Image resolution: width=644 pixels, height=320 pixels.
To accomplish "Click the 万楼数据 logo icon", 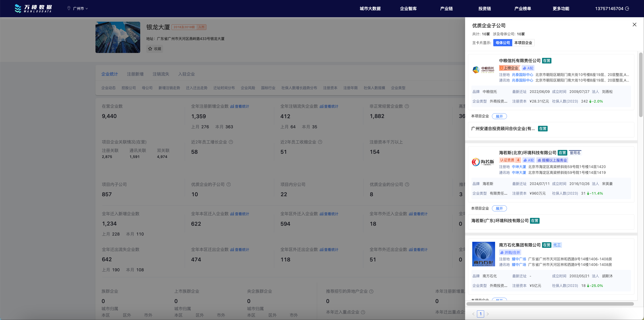I will click(x=18, y=8).
